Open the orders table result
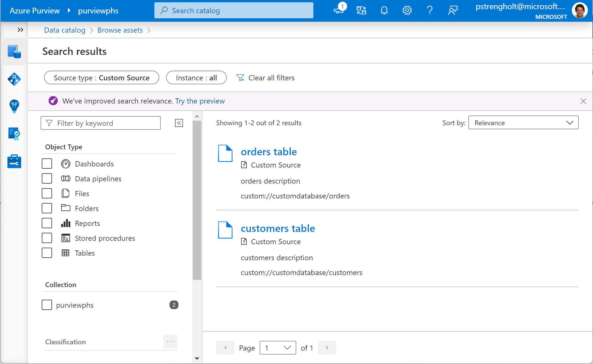The height and width of the screenshot is (364, 593). pyautogui.click(x=269, y=152)
